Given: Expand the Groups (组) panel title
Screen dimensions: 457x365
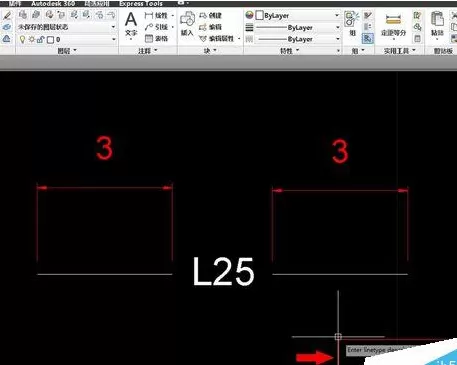Looking at the screenshot, I should point(358,51).
